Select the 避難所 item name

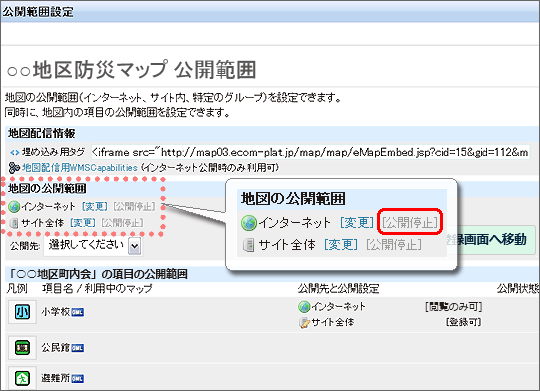(x=55, y=378)
